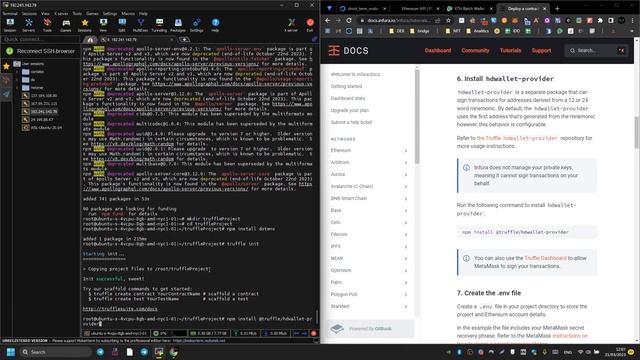Viewport: 640px width, 360px height.
Task: Open the Settings gear in MobaXterm toolbar
Action: pos(196,25)
